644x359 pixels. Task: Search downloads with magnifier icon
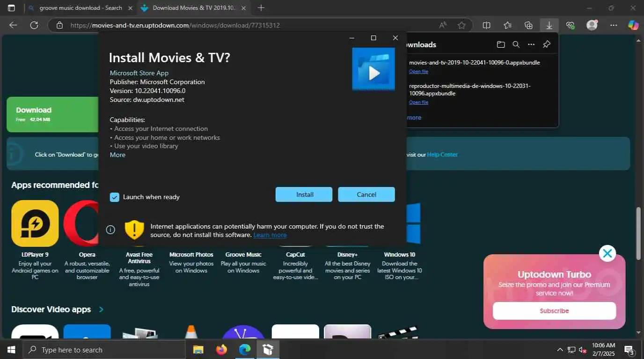(x=516, y=44)
